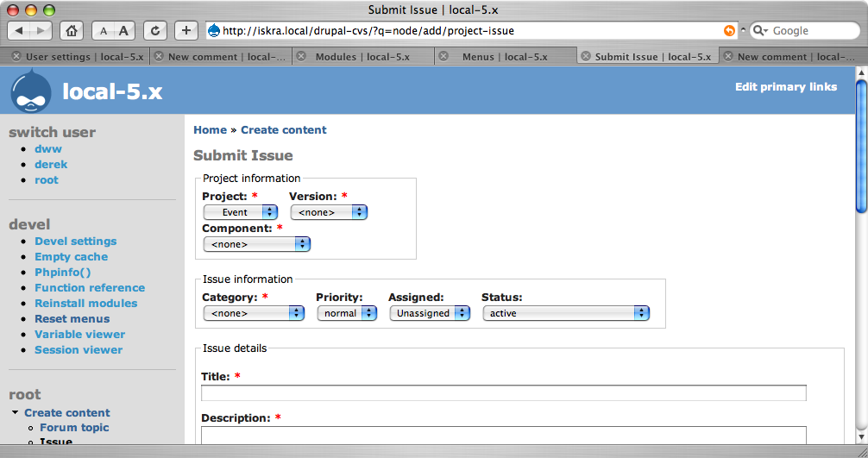This screenshot has height=458, width=868.
Task: Switch user to derek
Action: [x=51, y=164]
